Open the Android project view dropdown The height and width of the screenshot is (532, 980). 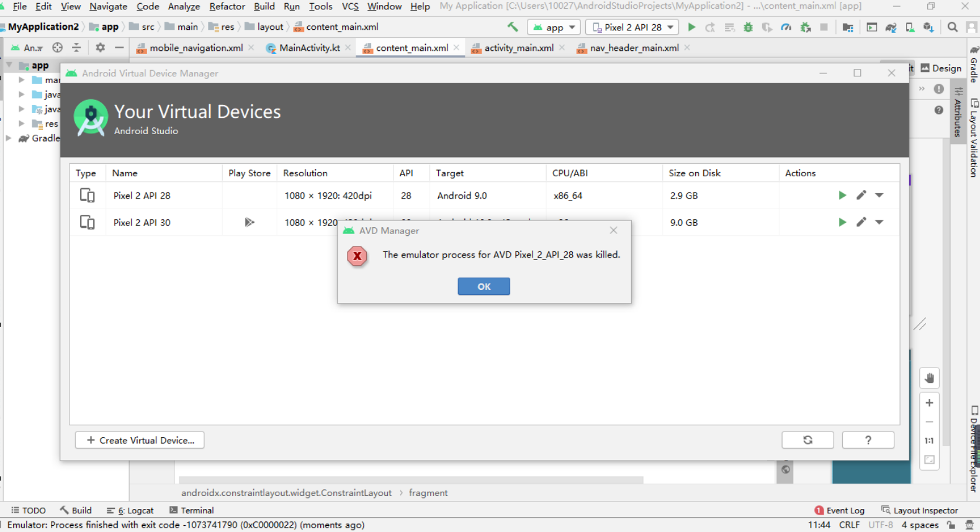click(27, 48)
